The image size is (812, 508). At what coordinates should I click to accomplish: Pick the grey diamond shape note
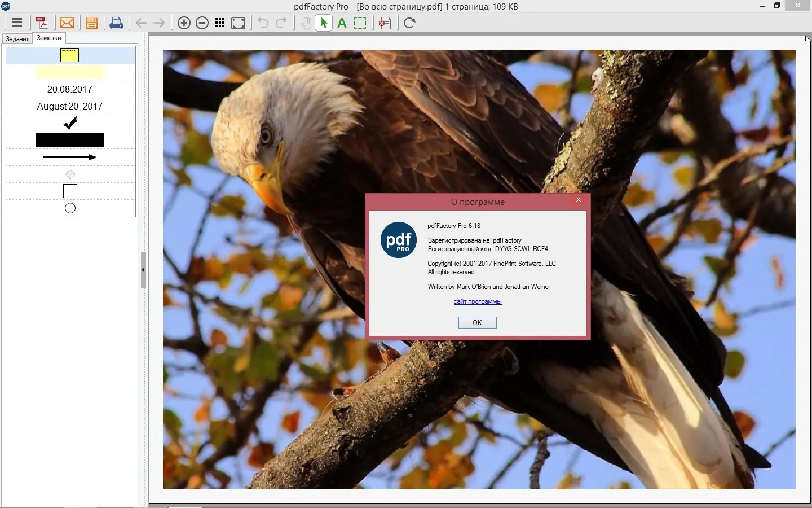[x=70, y=174]
